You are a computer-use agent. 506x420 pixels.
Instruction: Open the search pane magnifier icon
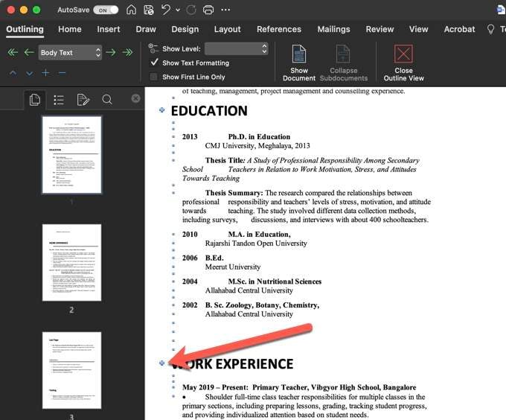coord(107,100)
